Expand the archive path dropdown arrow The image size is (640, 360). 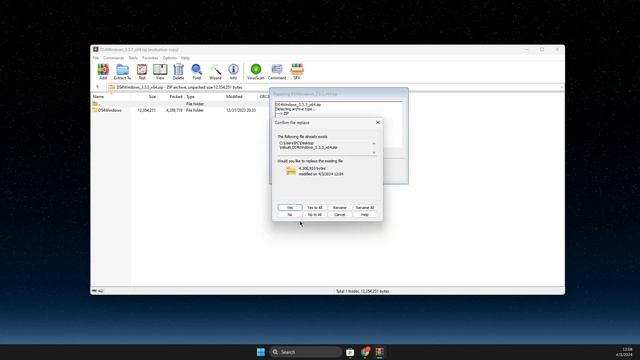tap(562, 87)
